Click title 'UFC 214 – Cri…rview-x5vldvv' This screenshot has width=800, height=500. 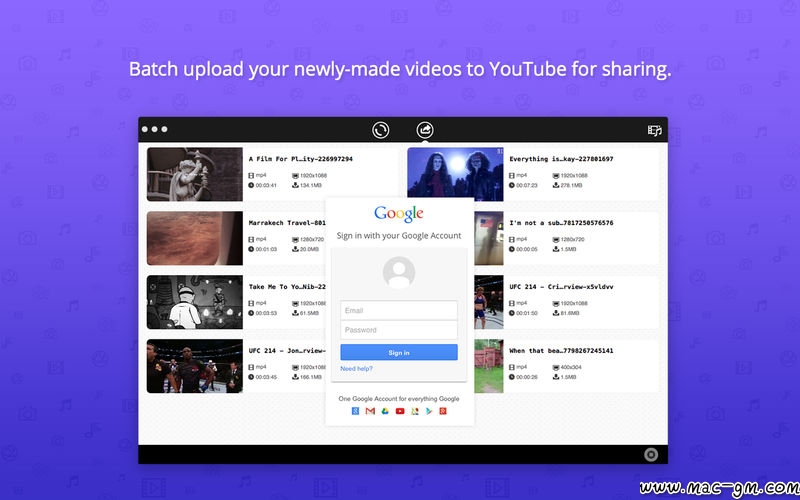point(561,287)
